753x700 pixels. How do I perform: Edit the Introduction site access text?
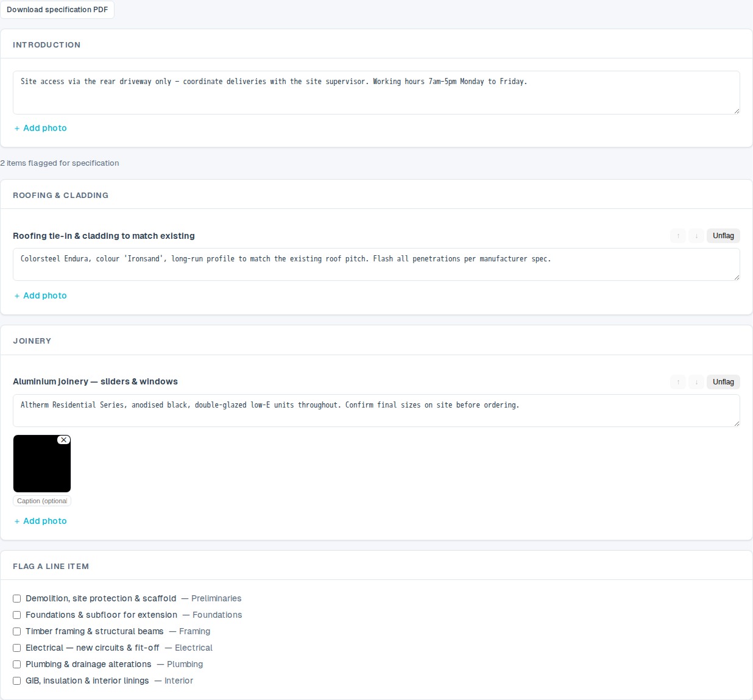[376, 93]
